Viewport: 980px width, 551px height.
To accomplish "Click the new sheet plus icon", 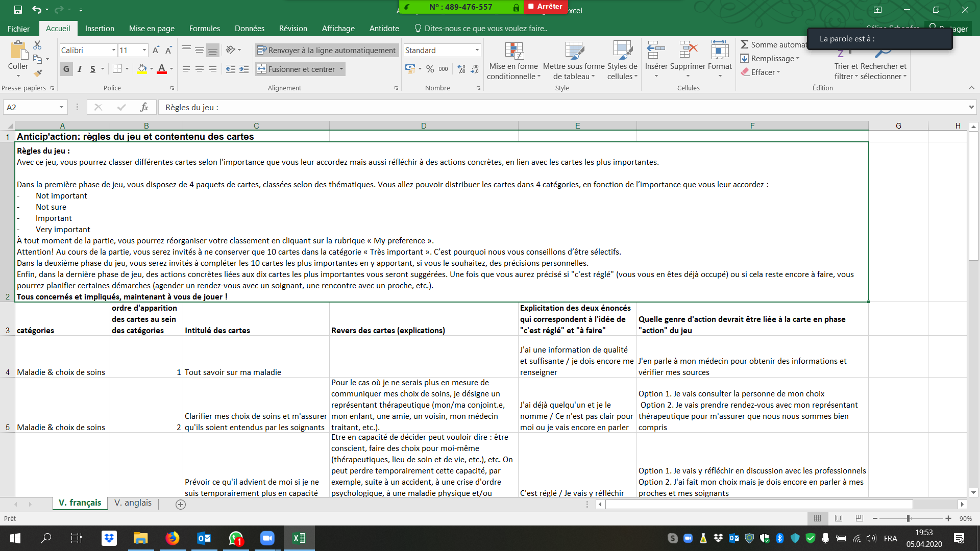I will click(x=181, y=504).
